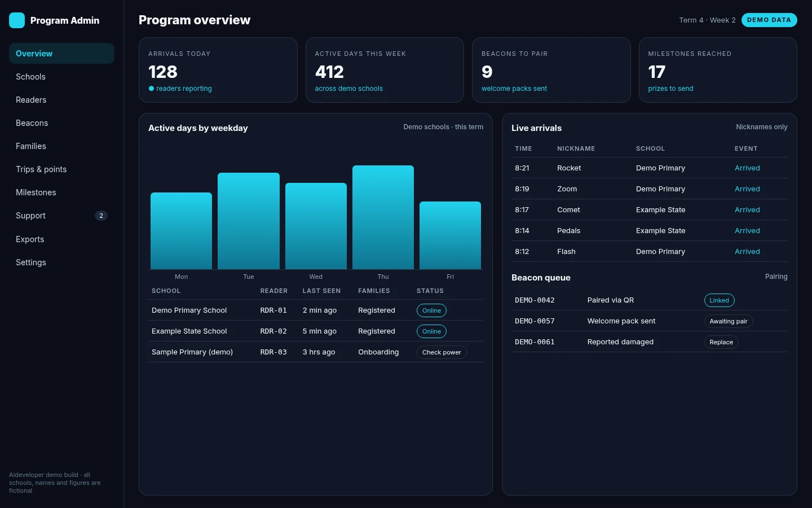Click Awaiting pair for DEMO-0057

pos(729,321)
